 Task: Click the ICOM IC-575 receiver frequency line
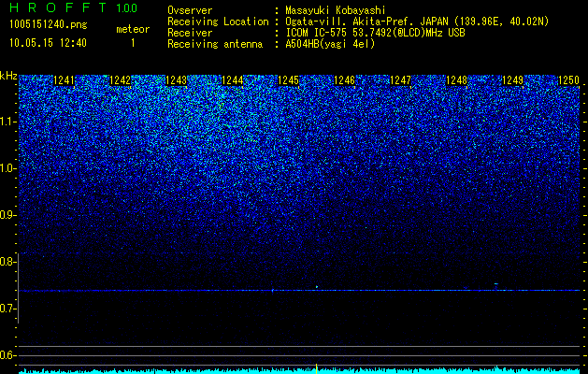pyautogui.click(x=375, y=33)
